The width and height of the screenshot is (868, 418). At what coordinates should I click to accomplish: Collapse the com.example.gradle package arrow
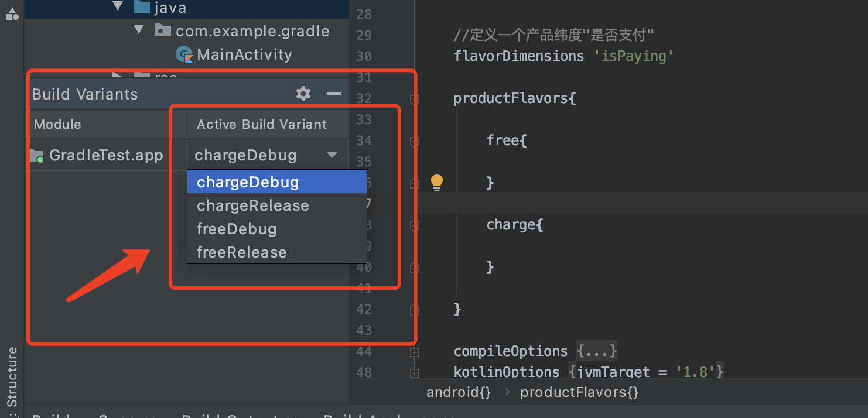pos(139,30)
